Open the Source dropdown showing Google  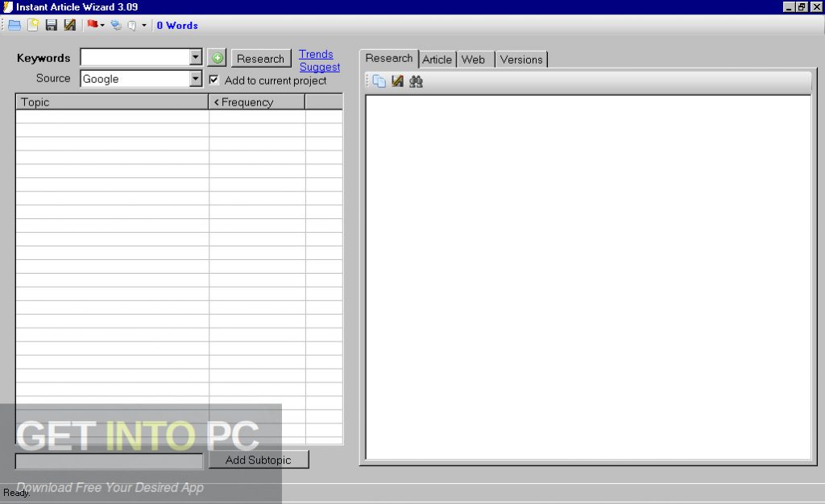195,79
